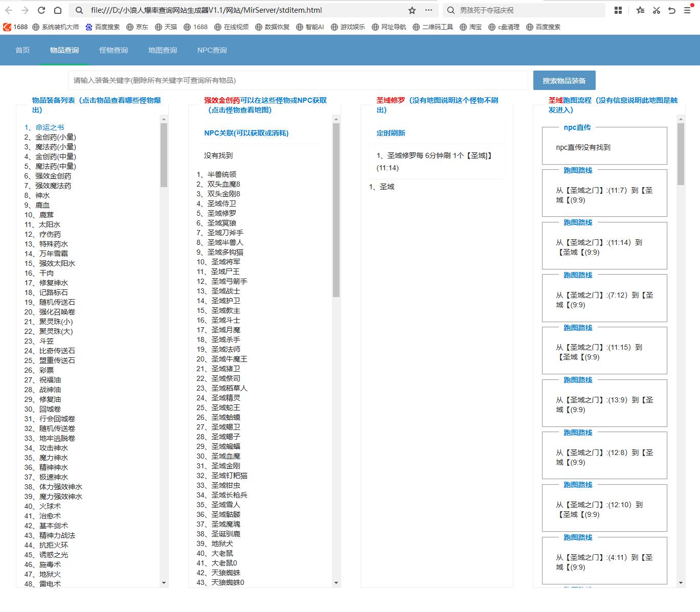This screenshot has height=612, width=700.
Task: Click the search box magnifier beside 男孩死于夺冠庆祝
Action: click(x=450, y=10)
